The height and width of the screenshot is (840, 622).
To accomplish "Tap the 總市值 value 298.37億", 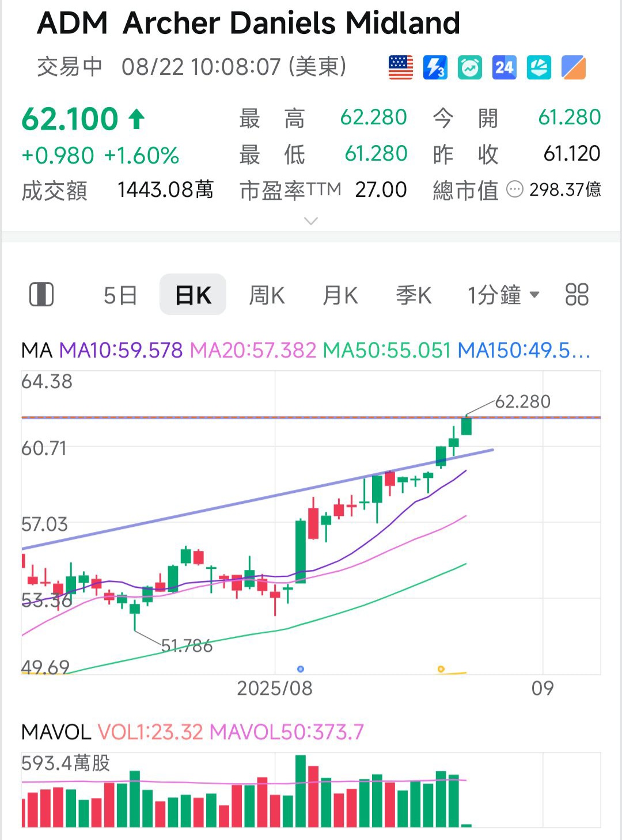I will click(565, 189).
